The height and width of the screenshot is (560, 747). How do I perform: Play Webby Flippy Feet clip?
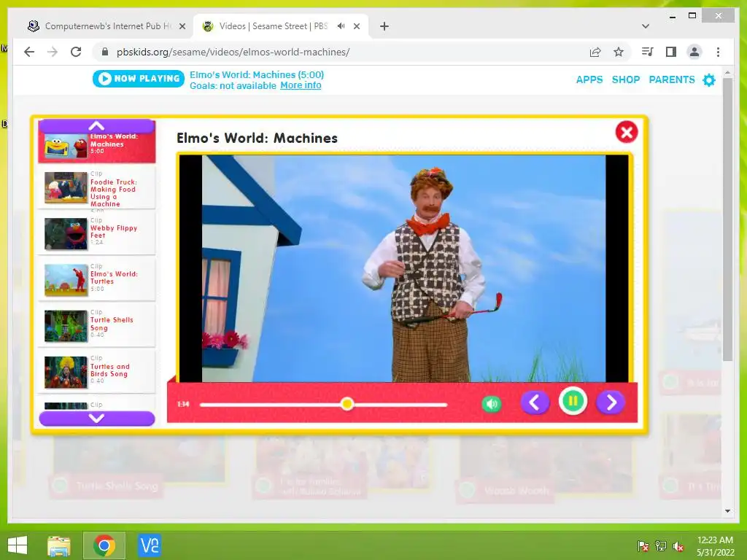[97, 233]
